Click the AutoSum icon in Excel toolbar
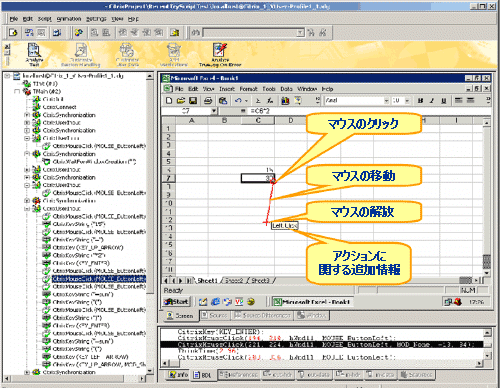Viewport: 500px width, 388px height. coord(258,100)
